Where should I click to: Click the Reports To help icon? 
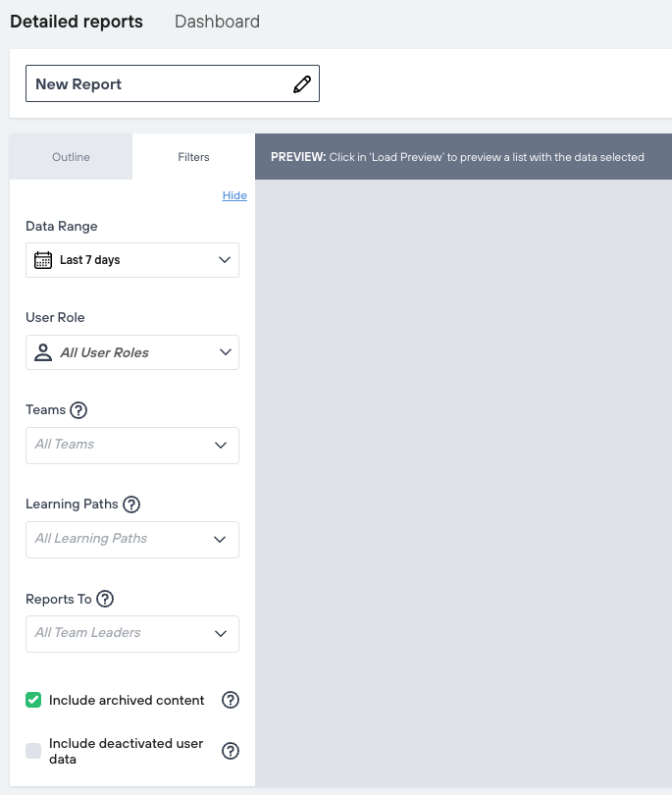105,599
